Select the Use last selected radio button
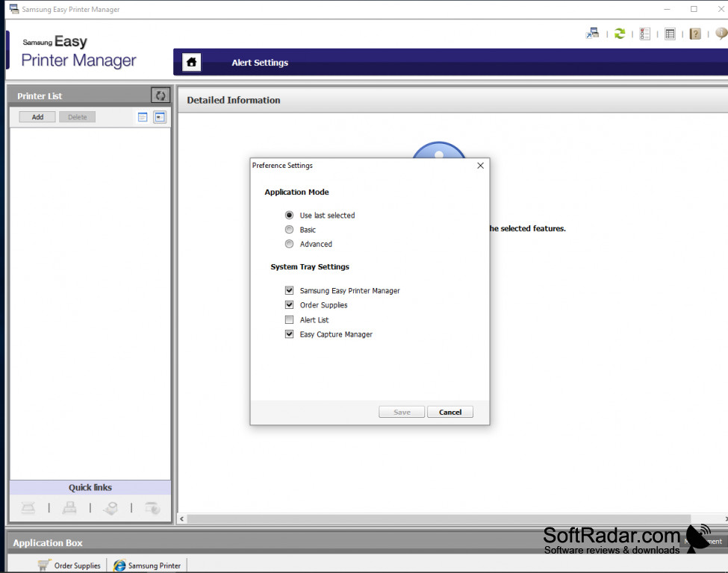This screenshot has width=728, height=573. point(289,215)
